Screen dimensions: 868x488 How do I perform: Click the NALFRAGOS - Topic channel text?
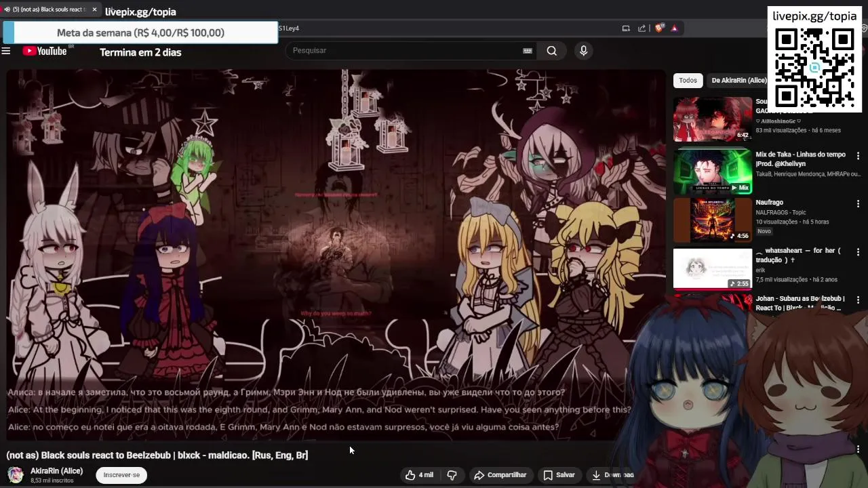pyautogui.click(x=781, y=213)
